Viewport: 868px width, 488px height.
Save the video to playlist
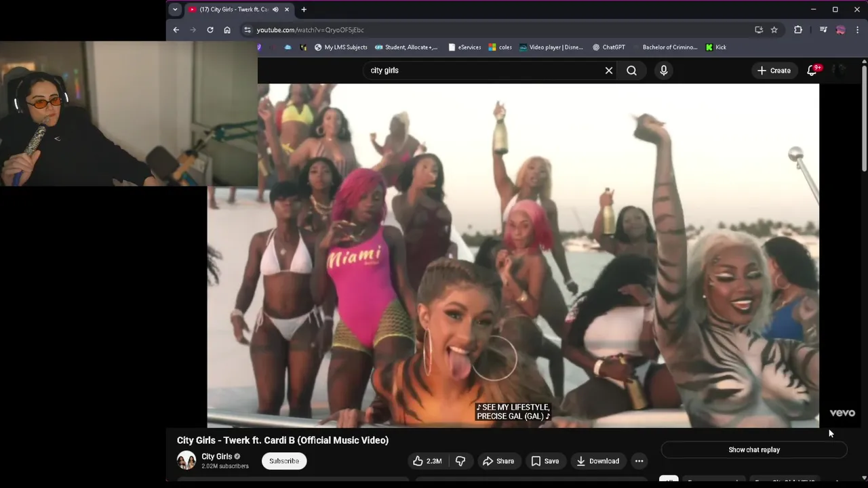[545, 461]
